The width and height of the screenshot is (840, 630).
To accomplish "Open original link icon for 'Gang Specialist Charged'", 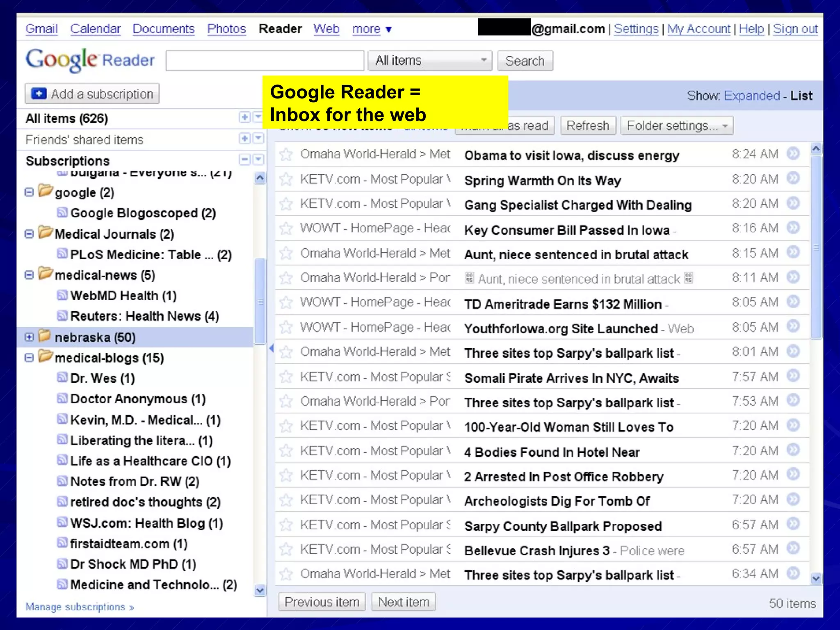I will pyautogui.click(x=793, y=203).
